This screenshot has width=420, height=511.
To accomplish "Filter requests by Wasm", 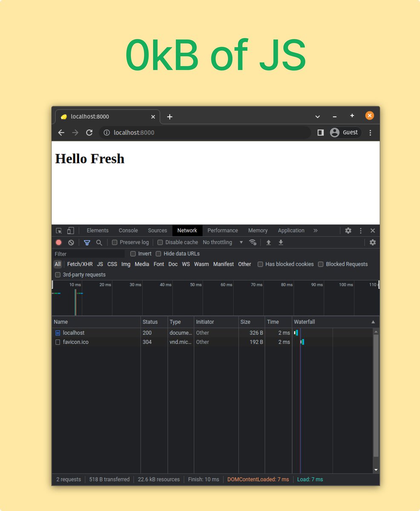I will click(x=201, y=264).
